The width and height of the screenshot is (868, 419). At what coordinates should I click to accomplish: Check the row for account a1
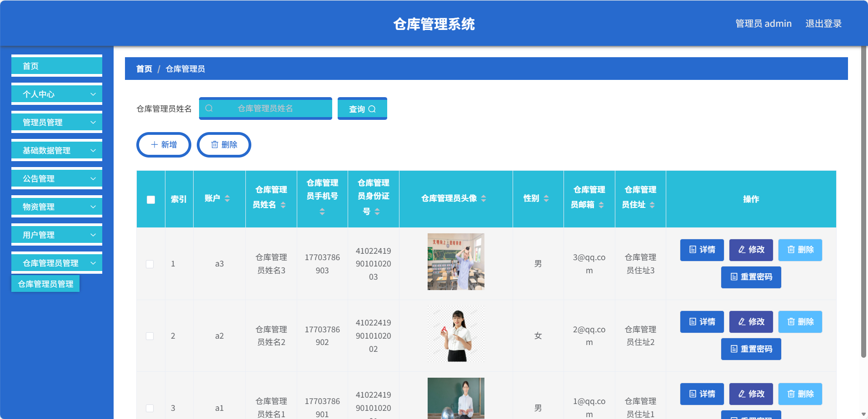pos(150,408)
